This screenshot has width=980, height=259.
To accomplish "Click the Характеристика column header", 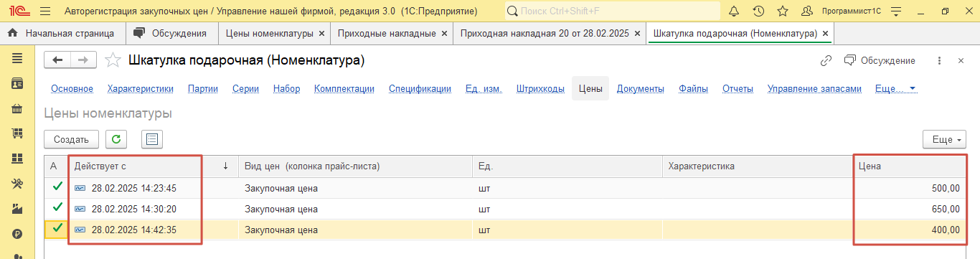I will pyautogui.click(x=758, y=166).
